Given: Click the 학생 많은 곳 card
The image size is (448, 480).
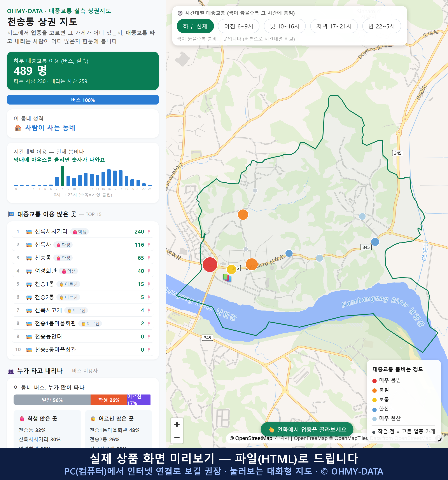Looking at the screenshot, I should 47,429.
